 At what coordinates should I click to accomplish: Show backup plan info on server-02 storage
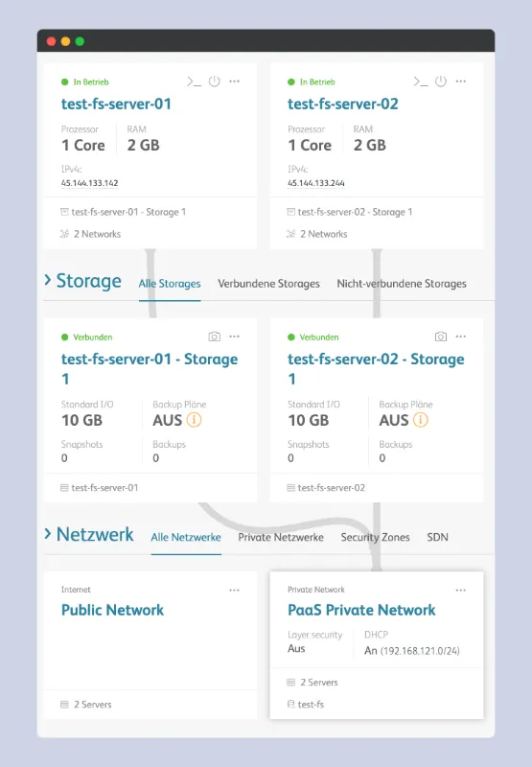click(x=421, y=420)
